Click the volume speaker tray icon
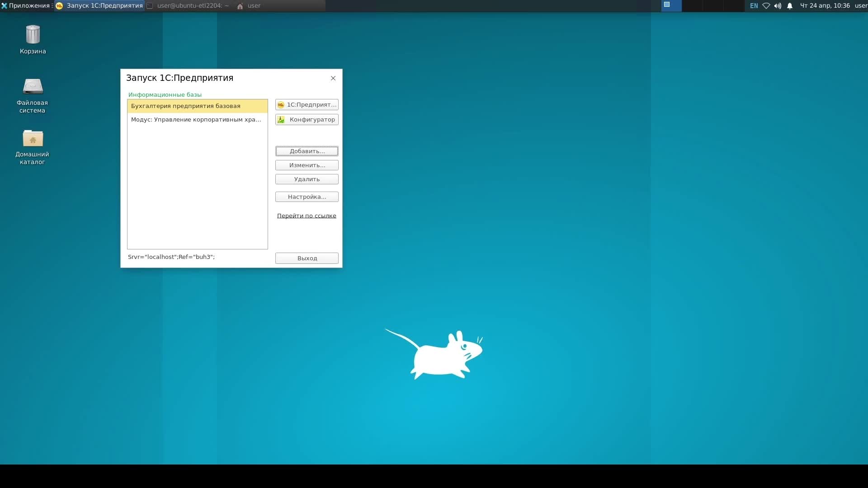 point(778,6)
